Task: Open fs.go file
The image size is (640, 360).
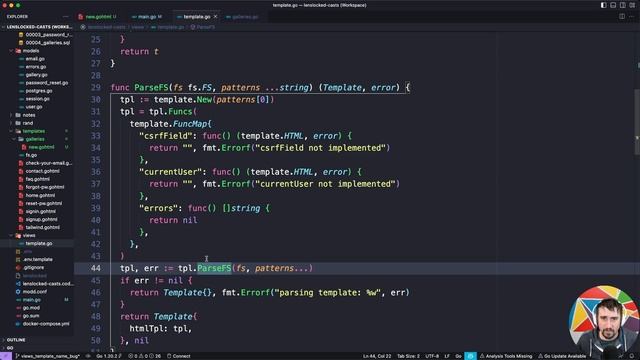Action: click(x=31, y=155)
